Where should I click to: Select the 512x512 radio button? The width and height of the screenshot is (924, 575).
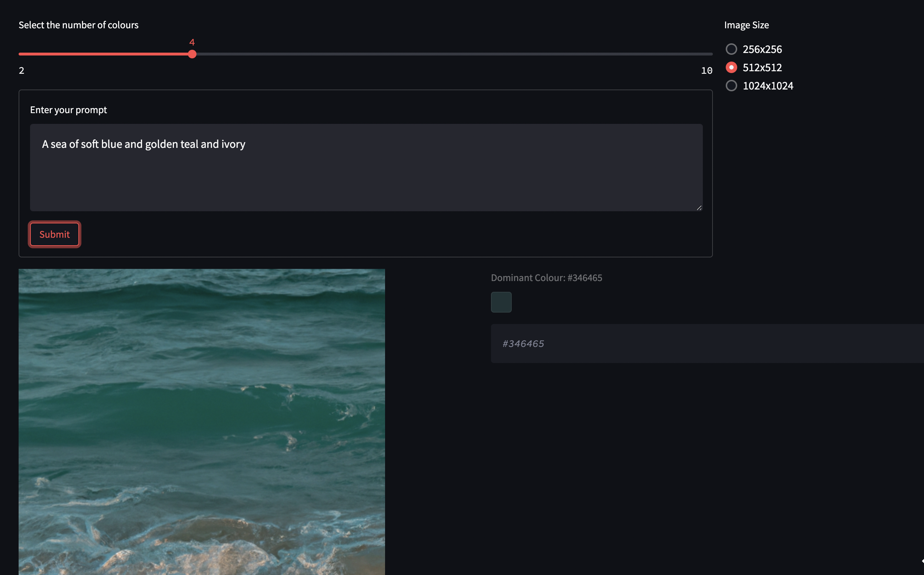731,68
